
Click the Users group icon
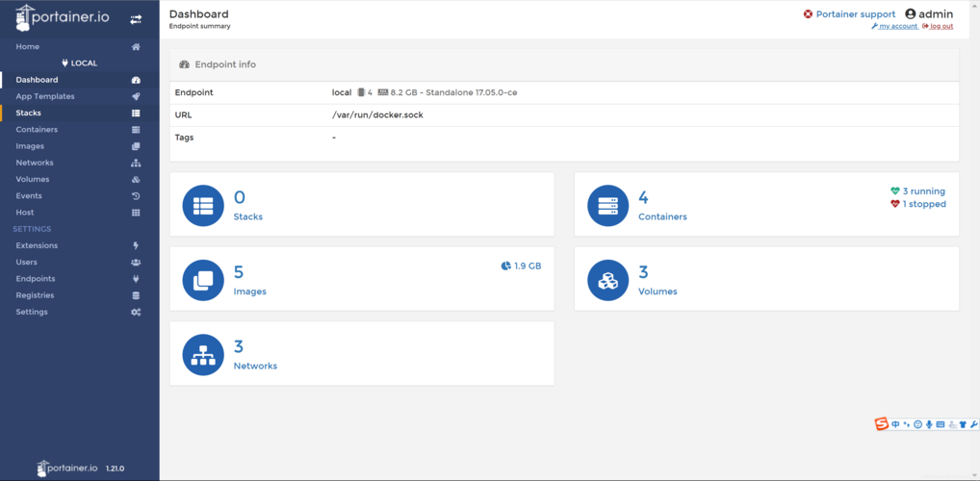coord(136,263)
